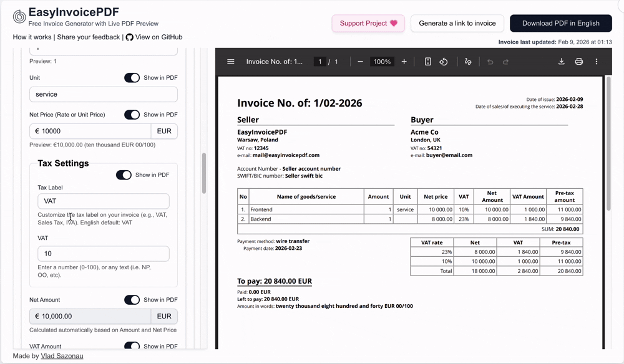The height and width of the screenshot is (364, 624).
Task: Click the Tax Label input field
Action: pyautogui.click(x=104, y=201)
